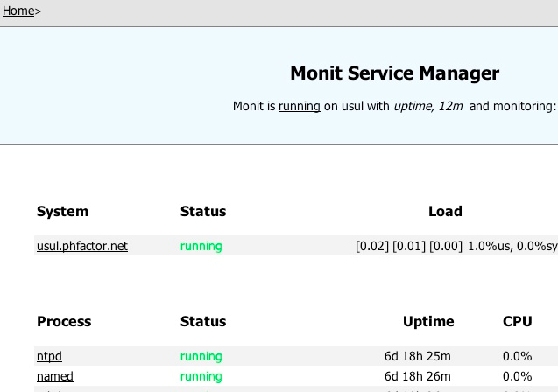Click the Monit Service Manager title
Viewport: 558px width, 392px height.
tap(395, 73)
